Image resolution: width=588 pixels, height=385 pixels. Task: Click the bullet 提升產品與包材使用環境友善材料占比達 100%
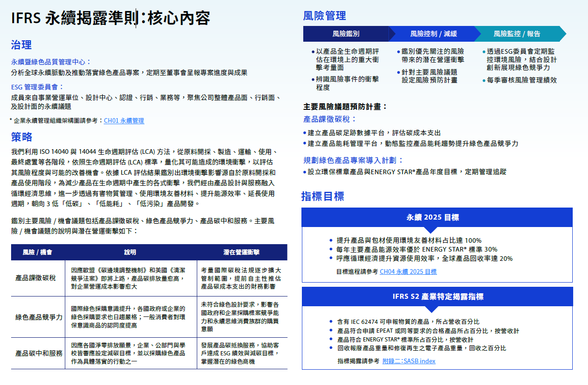(405, 240)
